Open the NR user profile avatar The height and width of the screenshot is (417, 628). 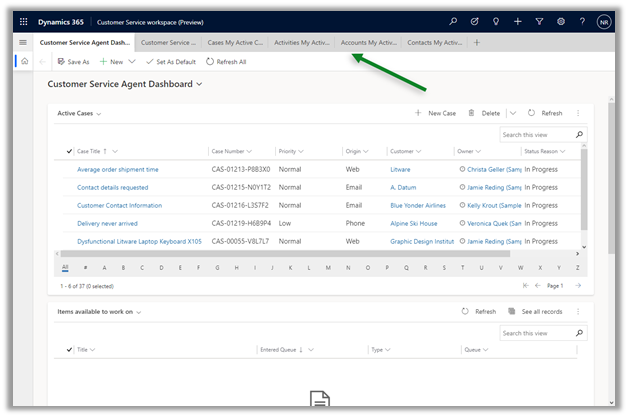(x=604, y=21)
